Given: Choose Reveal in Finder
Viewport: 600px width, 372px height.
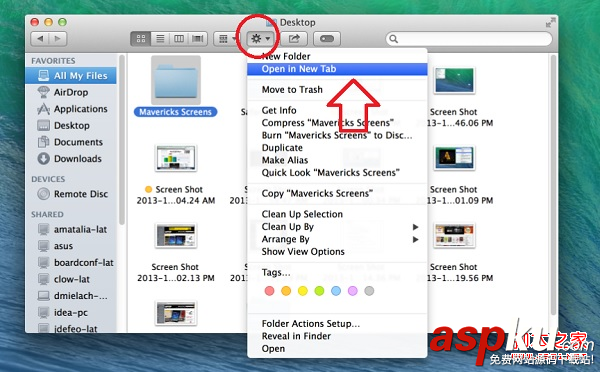Looking at the screenshot, I should tap(337, 336).
